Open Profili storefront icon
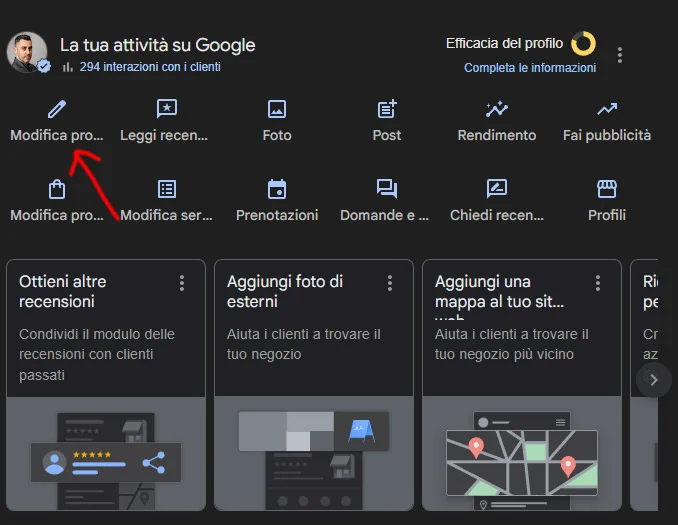Image resolution: width=678 pixels, height=525 pixels. (x=607, y=189)
